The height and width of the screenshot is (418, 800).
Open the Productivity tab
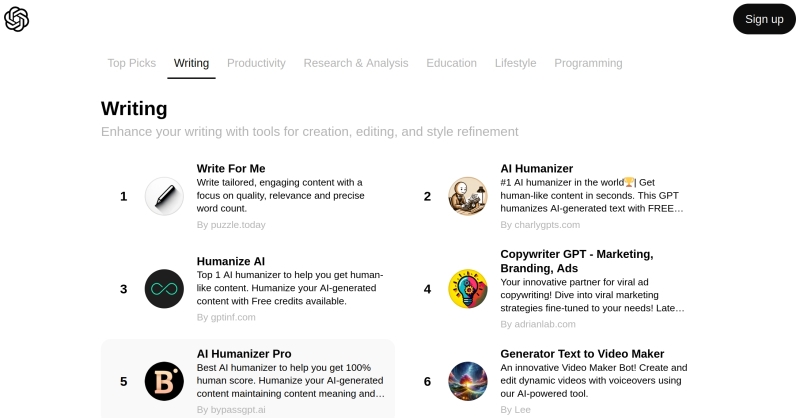(256, 63)
